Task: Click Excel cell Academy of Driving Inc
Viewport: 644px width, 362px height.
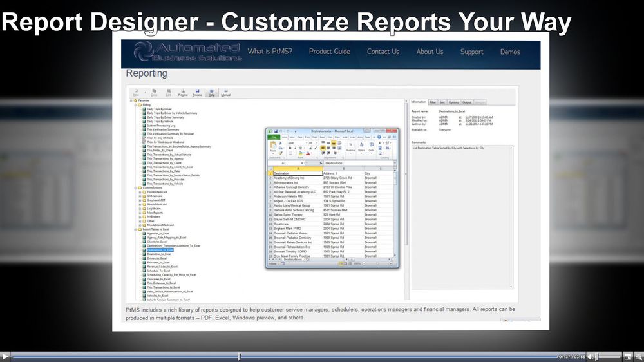Action: click(x=298, y=178)
